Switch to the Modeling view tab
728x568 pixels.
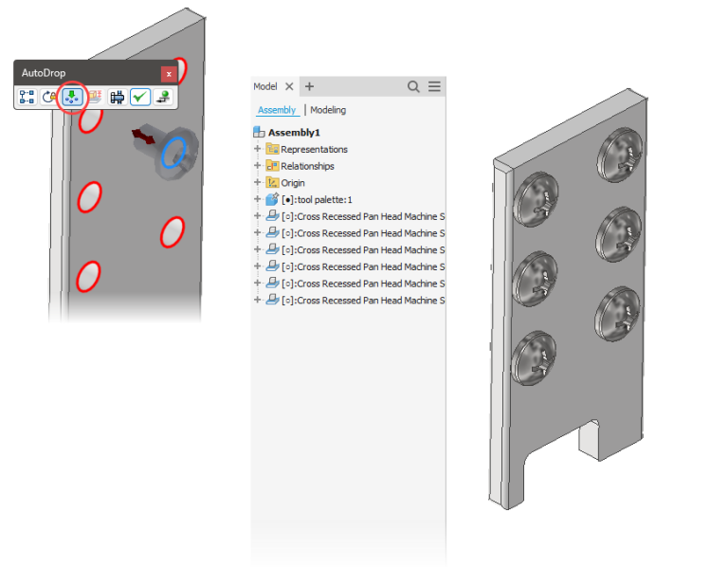click(328, 110)
